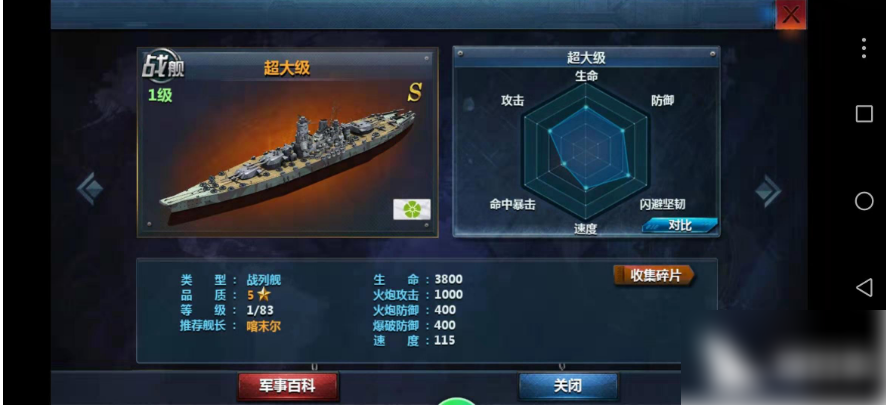Image resolution: width=886 pixels, height=405 pixels.
Task: Open 对比 compare view
Action: (680, 225)
